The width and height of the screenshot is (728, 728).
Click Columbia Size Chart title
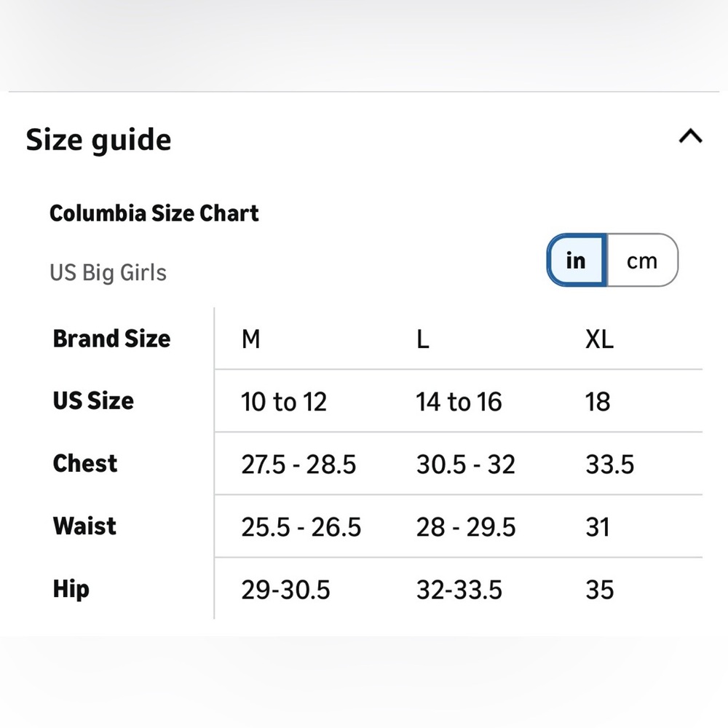tap(154, 213)
